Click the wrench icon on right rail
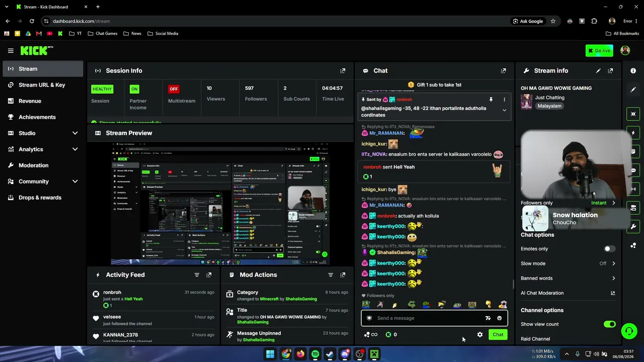The width and height of the screenshot is (644, 362). point(633,227)
